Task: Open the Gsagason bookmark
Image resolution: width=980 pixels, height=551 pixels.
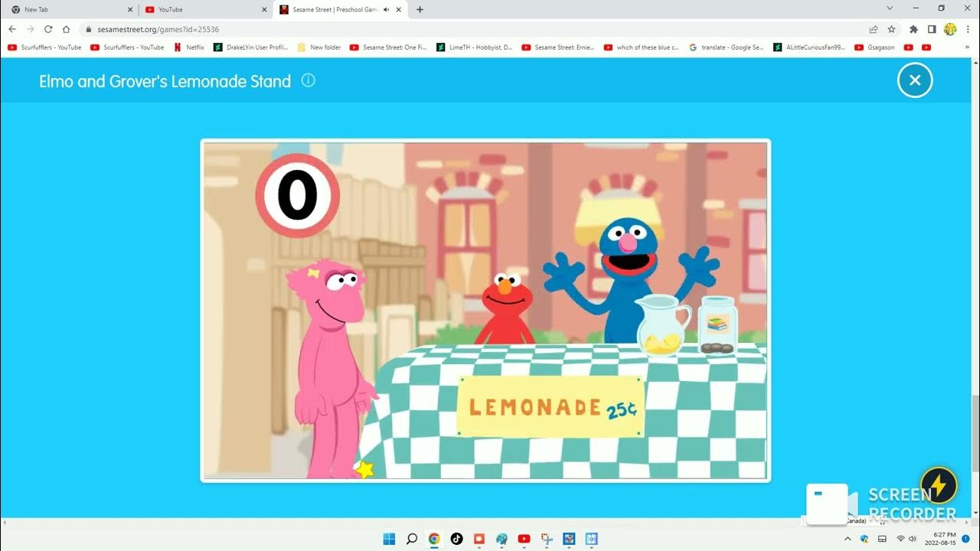Action: (874, 47)
